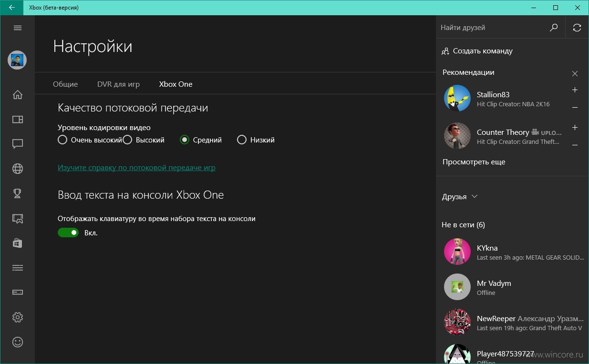Open the three-lines list icon in sidebar
Viewport: 589px width, 364px height.
pyautogui.click(x=18, y=268)
